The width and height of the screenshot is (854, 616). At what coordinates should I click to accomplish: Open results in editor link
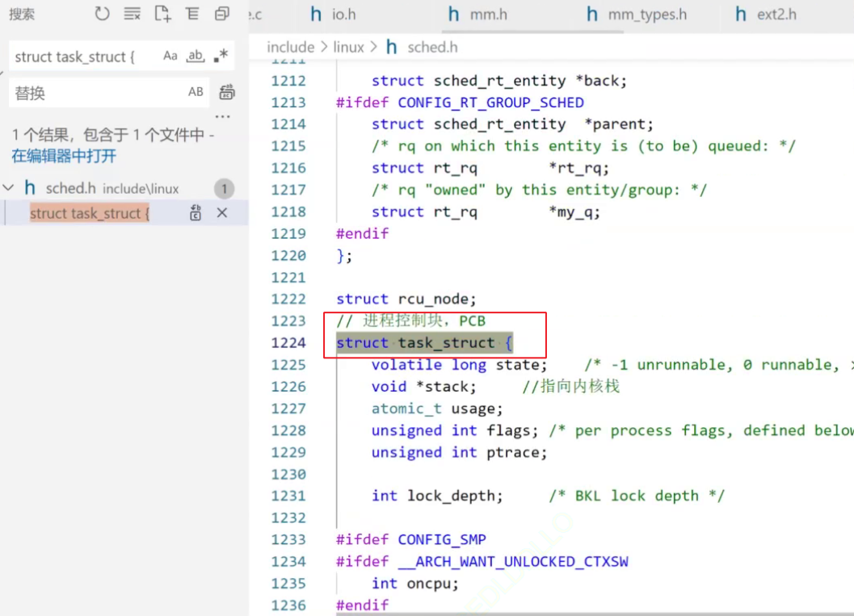tap(64, 156)
